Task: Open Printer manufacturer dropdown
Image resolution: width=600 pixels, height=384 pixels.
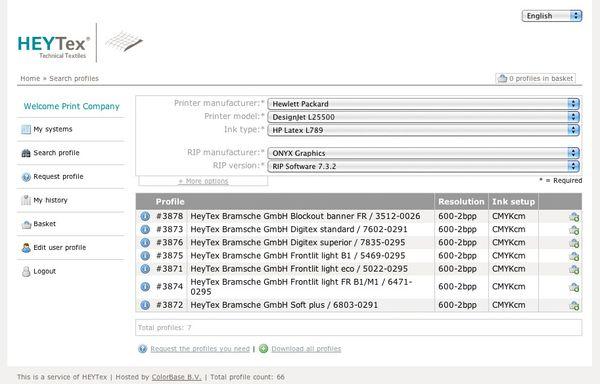Action: tap(424, 104)
